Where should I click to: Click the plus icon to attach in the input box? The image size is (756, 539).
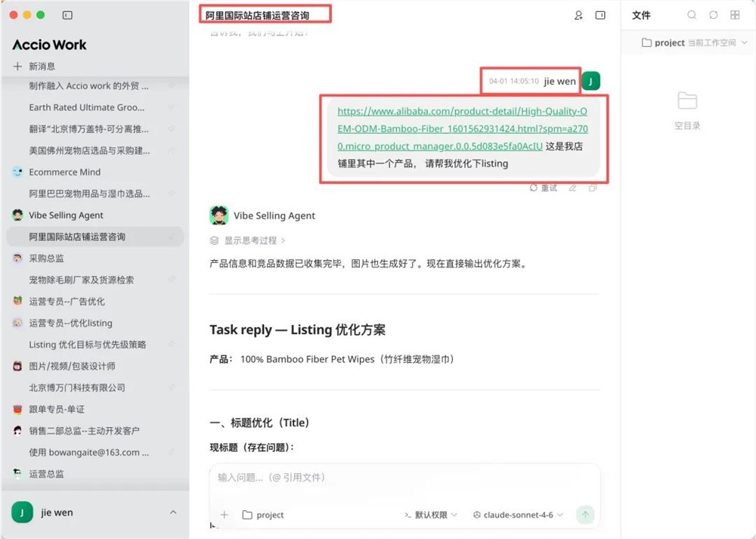click(224, 515)
